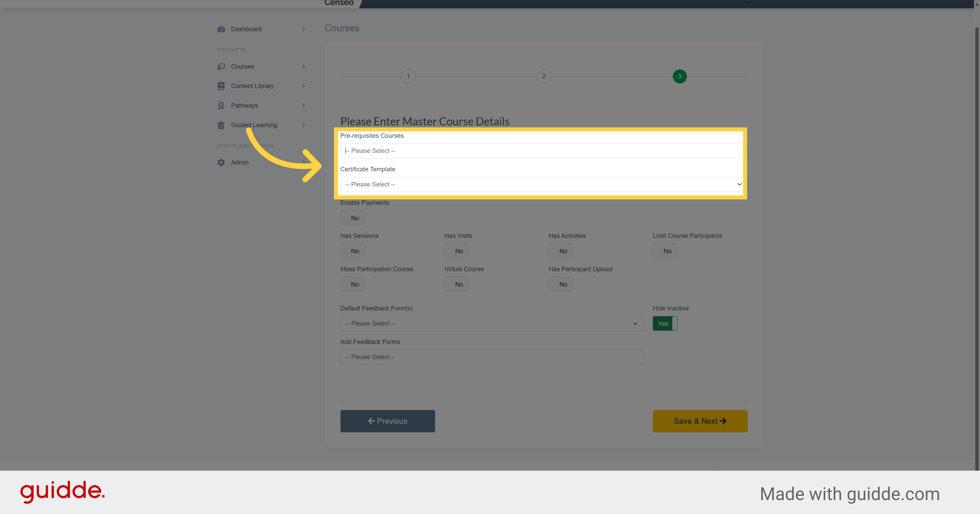
Task: Click the Content Library book icon
Action: tap(221, 86)
